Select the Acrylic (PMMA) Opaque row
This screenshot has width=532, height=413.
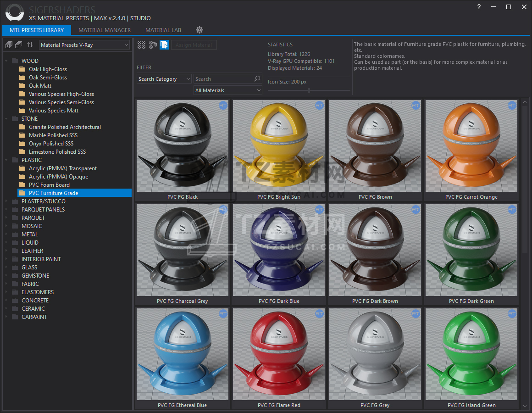click(74, 177)
